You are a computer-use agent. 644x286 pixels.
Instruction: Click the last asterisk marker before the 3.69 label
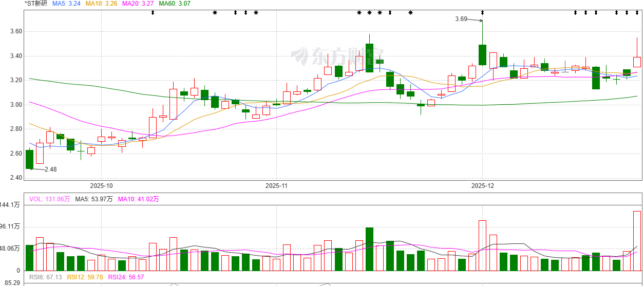tap(410, 12)
